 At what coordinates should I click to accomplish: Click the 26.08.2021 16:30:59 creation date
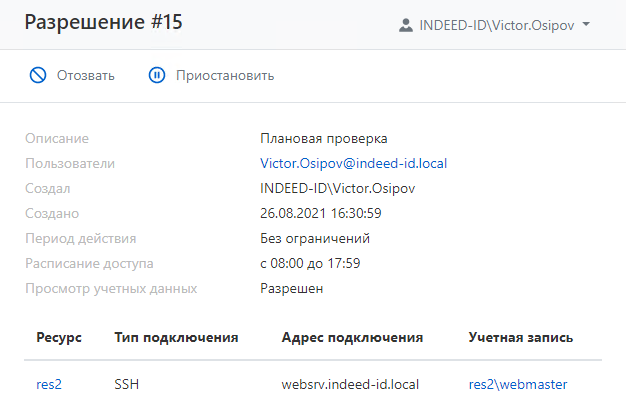321,213
